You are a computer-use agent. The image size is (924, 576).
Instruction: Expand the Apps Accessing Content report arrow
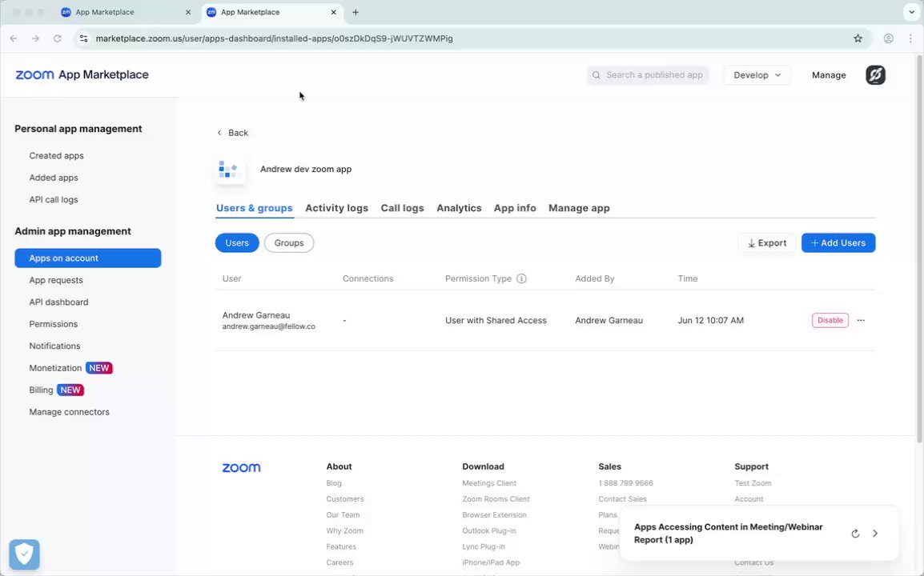(875, 534)
